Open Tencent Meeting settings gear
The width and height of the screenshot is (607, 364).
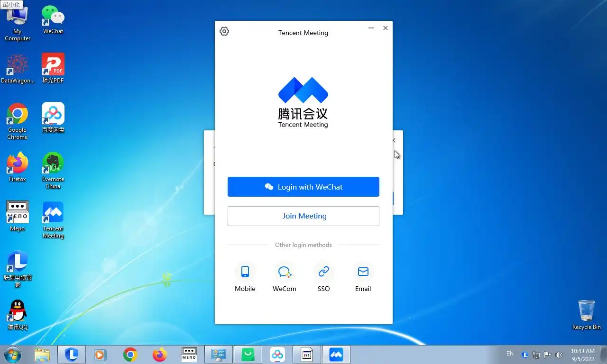click(224, 32)
